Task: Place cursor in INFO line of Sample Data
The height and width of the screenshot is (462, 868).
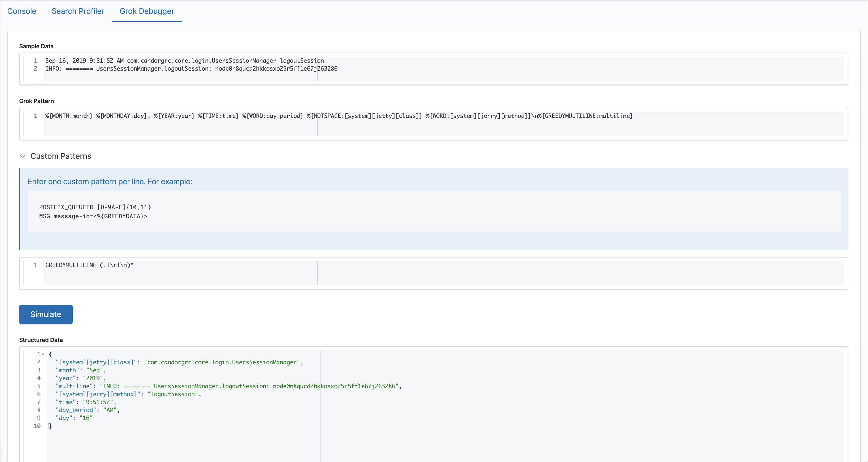Action: tap(191, 69)
